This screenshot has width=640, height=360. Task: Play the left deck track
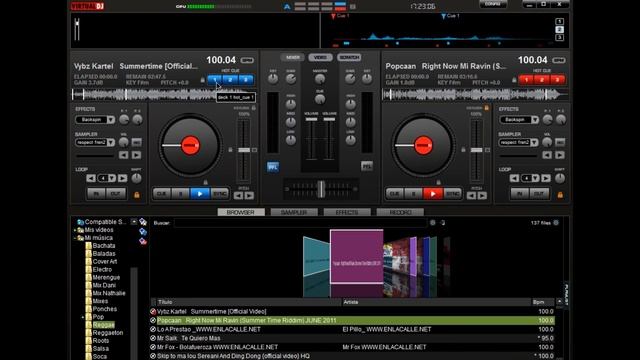[x=200, y=193]
